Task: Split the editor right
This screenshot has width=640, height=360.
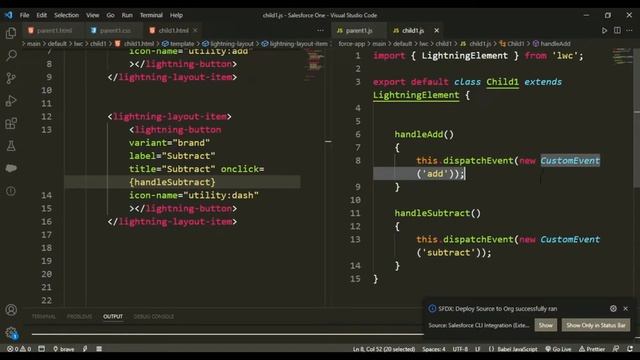Action: tap(617, 31)
